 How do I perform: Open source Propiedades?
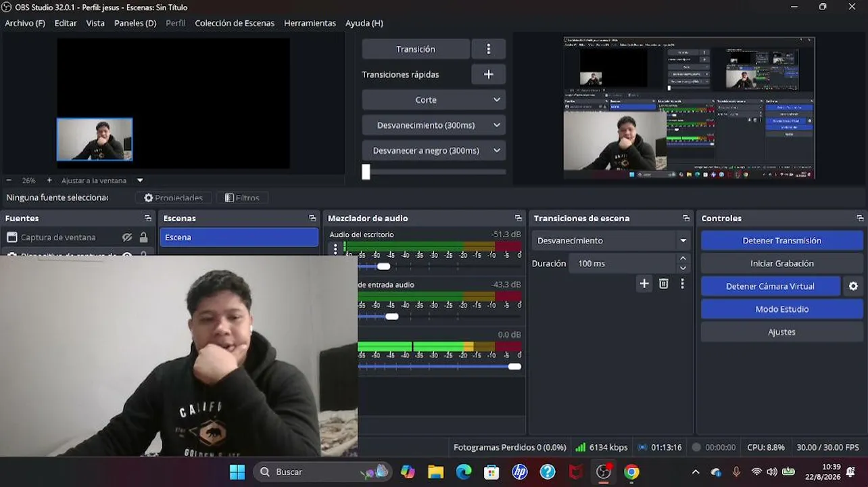[174, 198]
